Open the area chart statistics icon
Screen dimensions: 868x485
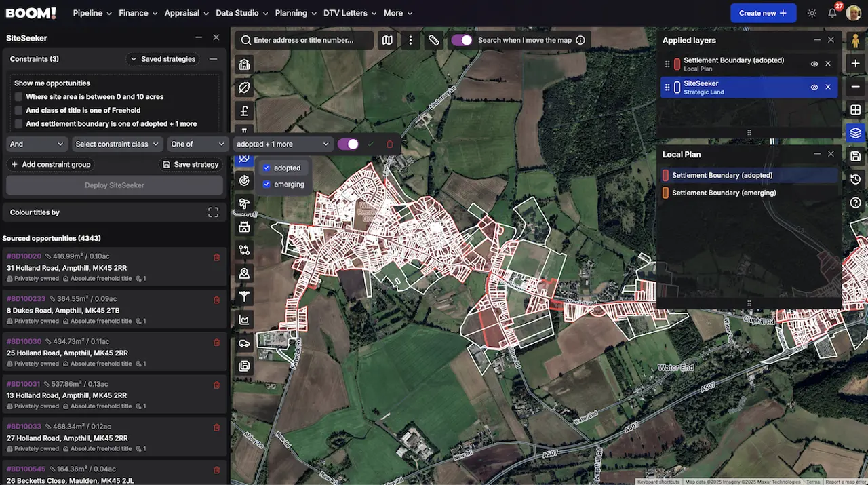(244, 319)
